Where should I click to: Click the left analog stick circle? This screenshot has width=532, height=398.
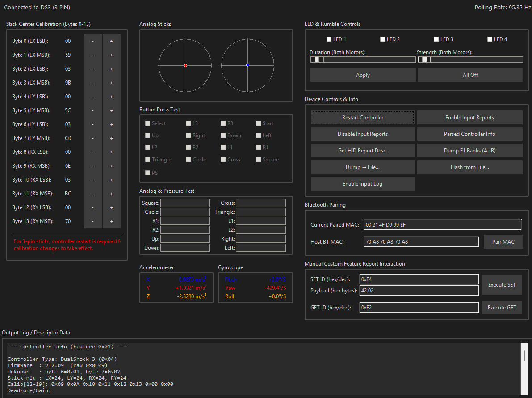[x=185, y=65]
